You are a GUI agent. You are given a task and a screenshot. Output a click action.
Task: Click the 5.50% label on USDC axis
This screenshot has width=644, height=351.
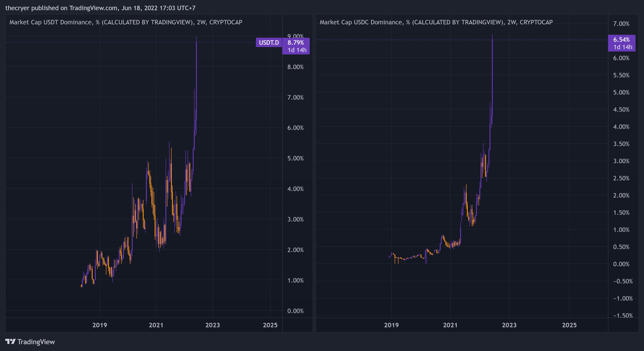click(621, 75)
